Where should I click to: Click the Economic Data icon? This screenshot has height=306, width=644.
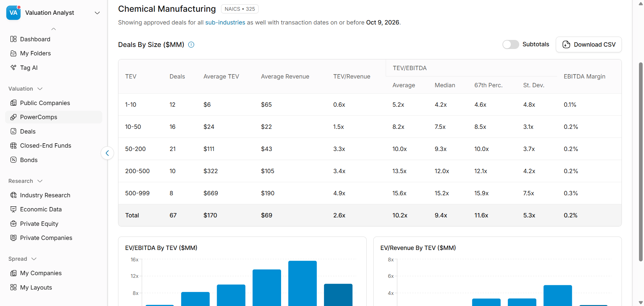(x=13, y=209)
